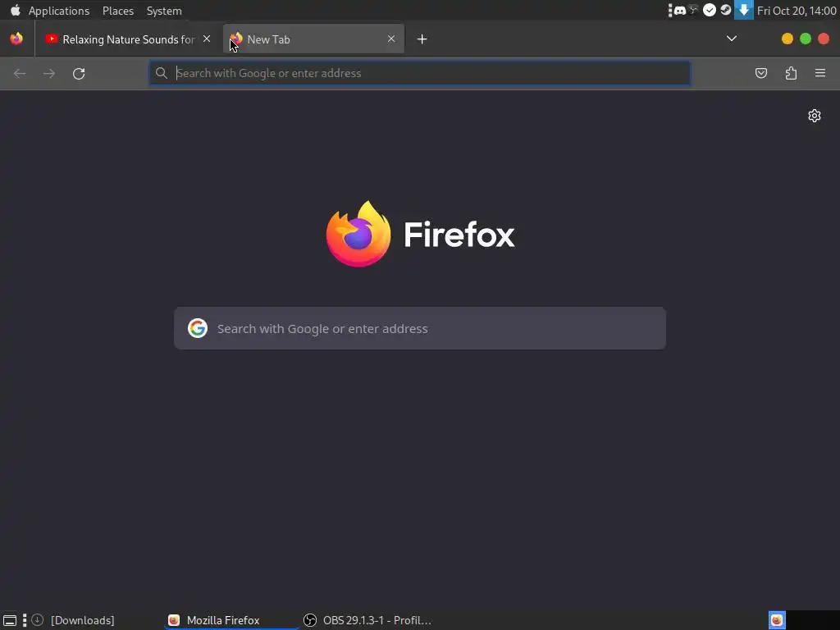Open Save to Pocket
The height and width of the screenshot is (630, 840).
pyautogui.click(x=760, y=73)
